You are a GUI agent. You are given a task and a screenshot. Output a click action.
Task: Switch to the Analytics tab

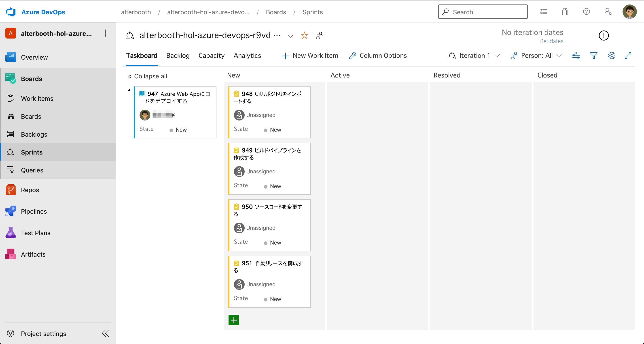247,55
